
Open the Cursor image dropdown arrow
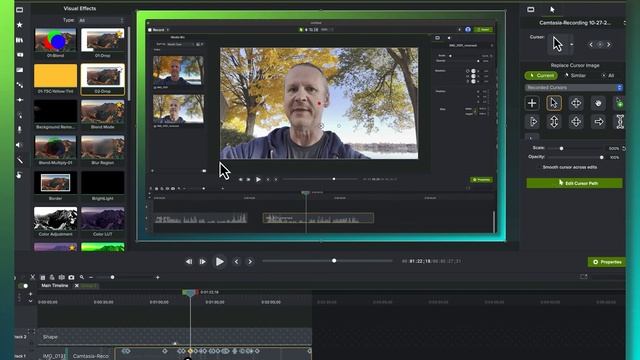[x=571, y=44]
